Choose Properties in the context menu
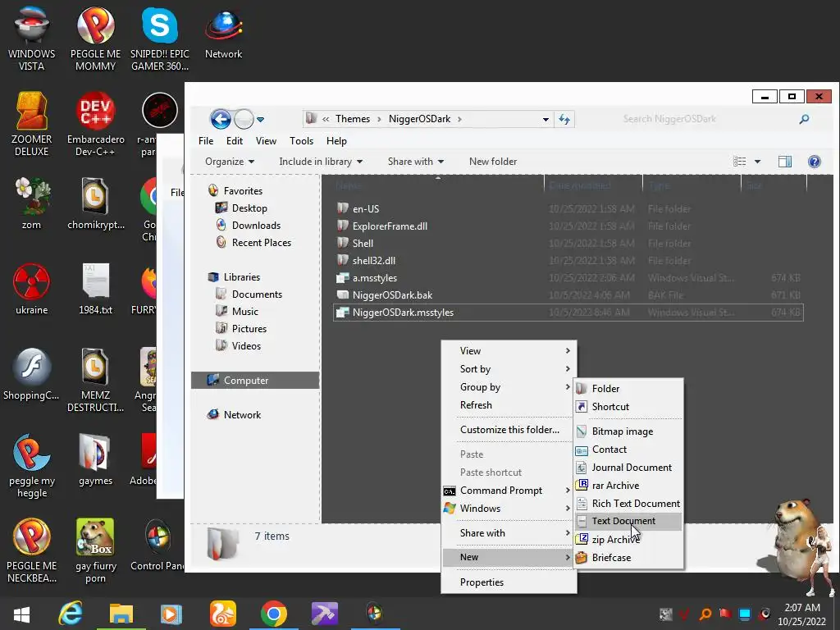840x630 pixels. (x=509, y=582)
